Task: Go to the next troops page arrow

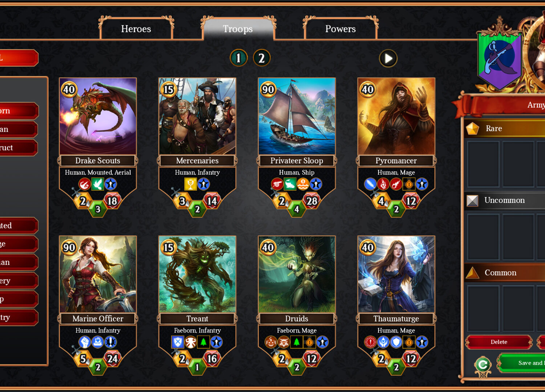Action: click(x=388, y=58)
